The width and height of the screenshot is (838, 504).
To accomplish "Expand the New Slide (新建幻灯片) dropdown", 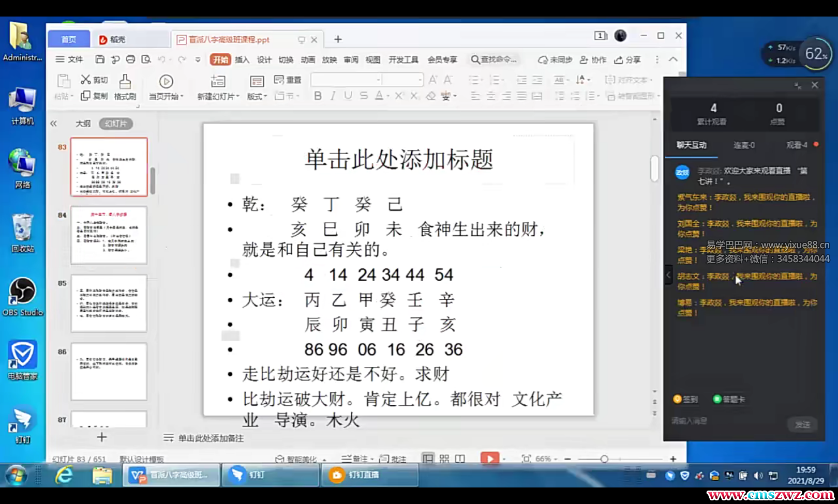I will tap(237, 97).
